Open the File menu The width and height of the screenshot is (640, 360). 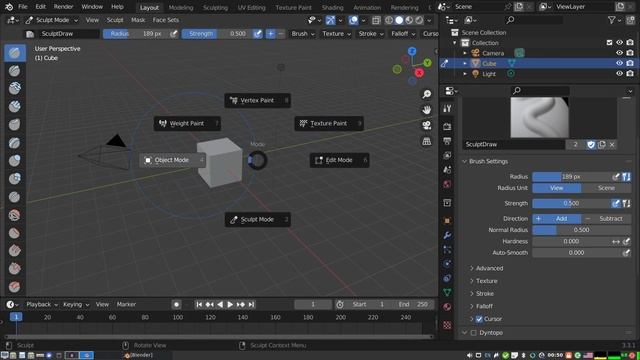pyautogui.click(x=23, y=7)
